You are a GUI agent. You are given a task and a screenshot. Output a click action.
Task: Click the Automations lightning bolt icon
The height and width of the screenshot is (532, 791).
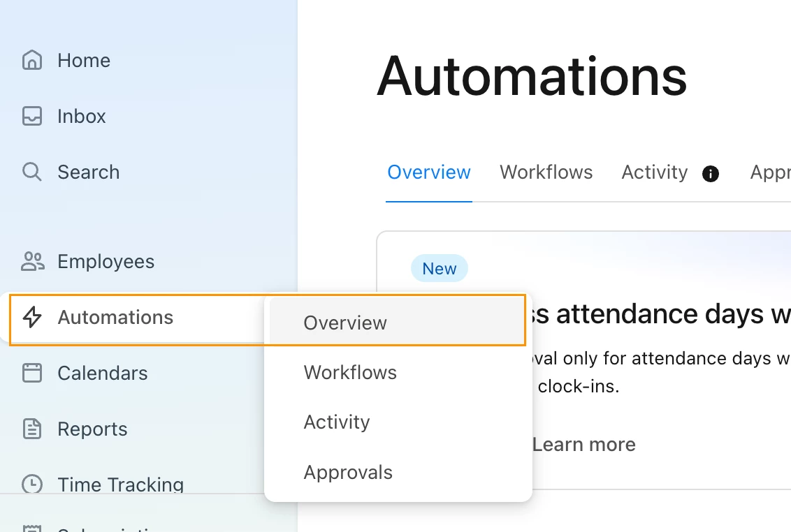(x=31, y=317)
